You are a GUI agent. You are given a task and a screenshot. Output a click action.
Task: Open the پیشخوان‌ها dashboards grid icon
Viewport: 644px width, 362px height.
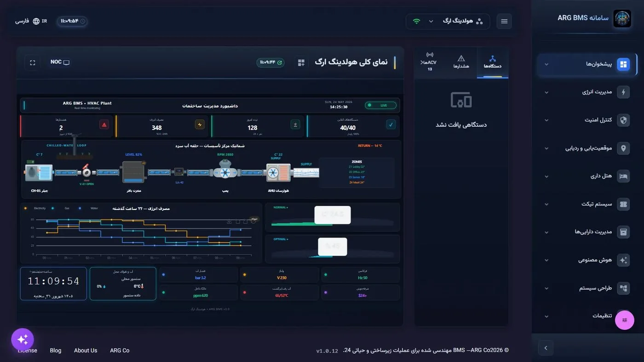coord(623,64)
